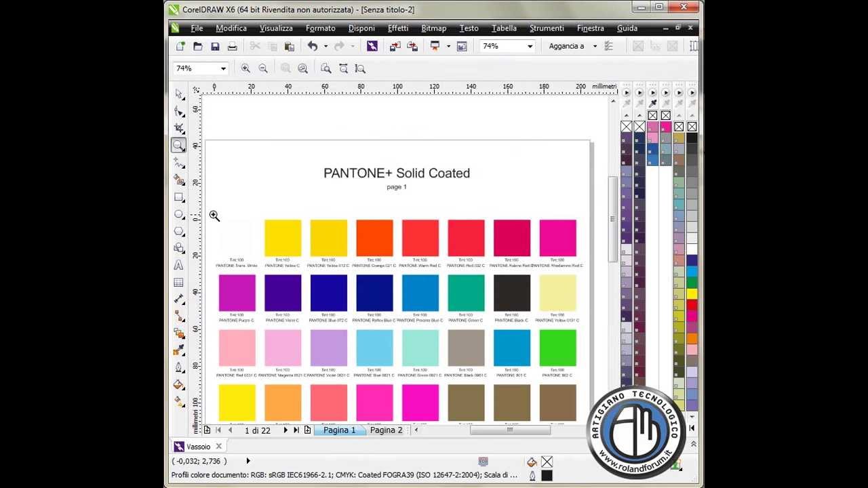Open the Modifica menu
The width and height of the screenshot is (868, 488).
[231, 28]
